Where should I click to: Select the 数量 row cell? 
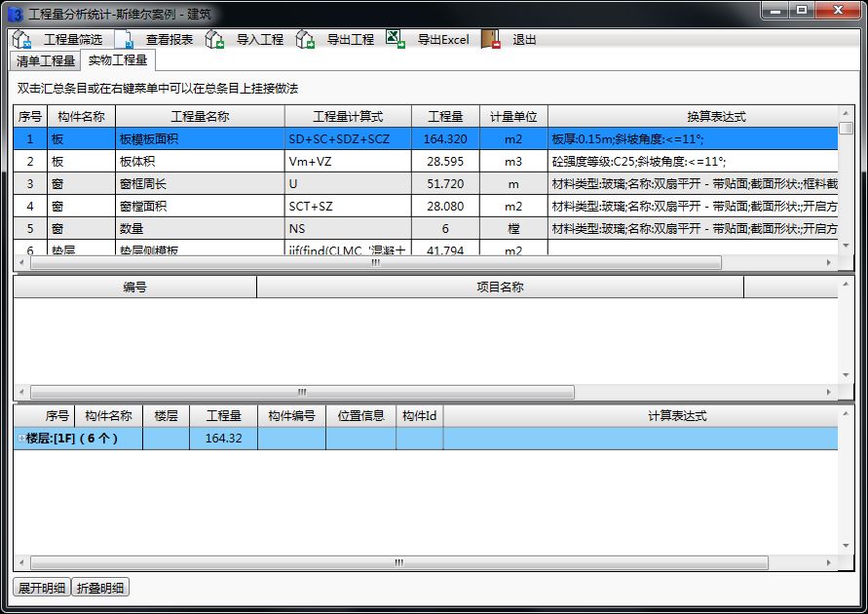[x=200, y=229]
